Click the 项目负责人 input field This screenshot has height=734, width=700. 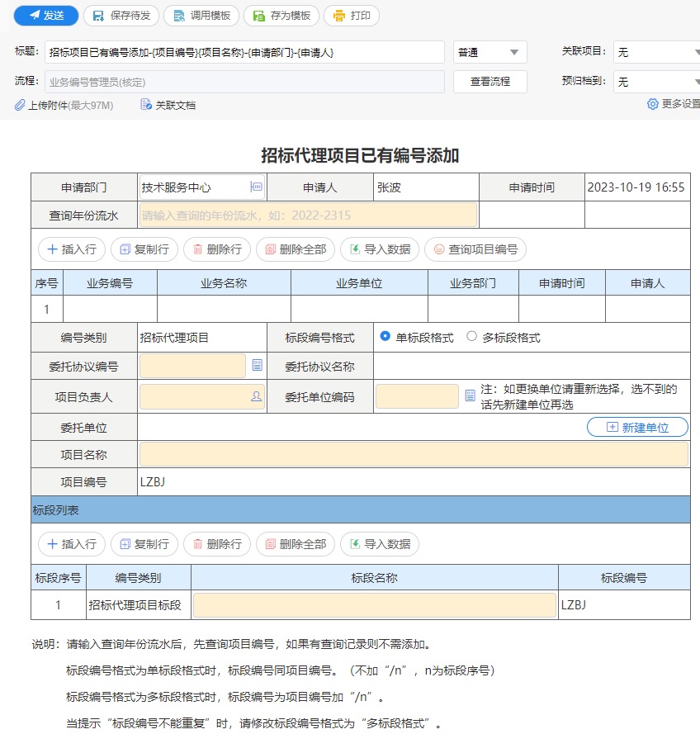202,397
